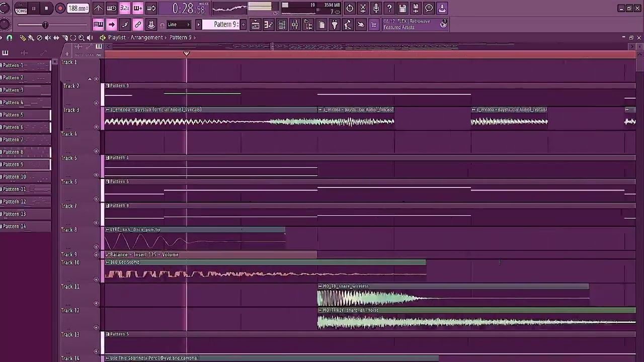
Task: Toggle blend recording overdub icon
Action: [137, 8]
